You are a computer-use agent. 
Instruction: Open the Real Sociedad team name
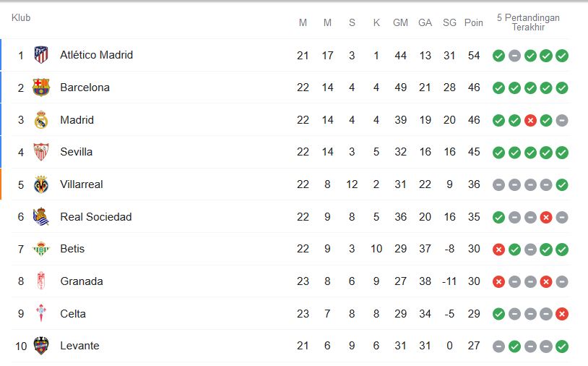tap(95, 217)
